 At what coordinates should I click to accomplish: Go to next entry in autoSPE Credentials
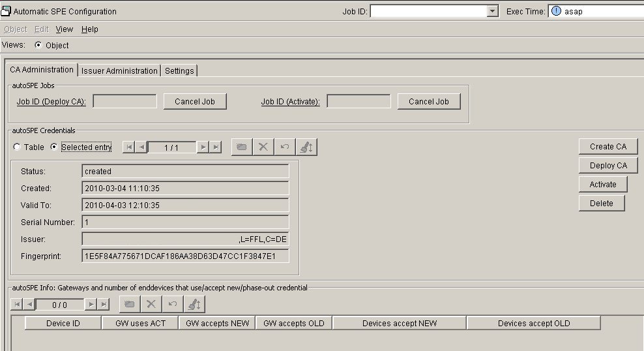click(x=203, y=147)
